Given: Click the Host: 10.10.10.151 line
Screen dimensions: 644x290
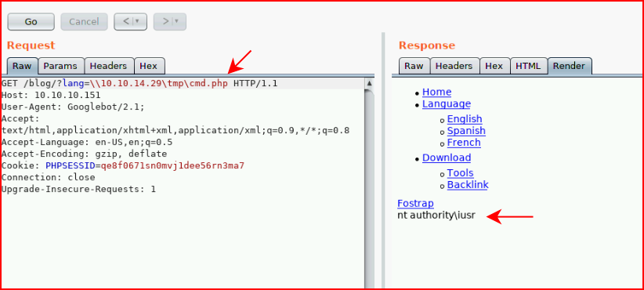Looking at the screenshot, I should click(51, 96).
